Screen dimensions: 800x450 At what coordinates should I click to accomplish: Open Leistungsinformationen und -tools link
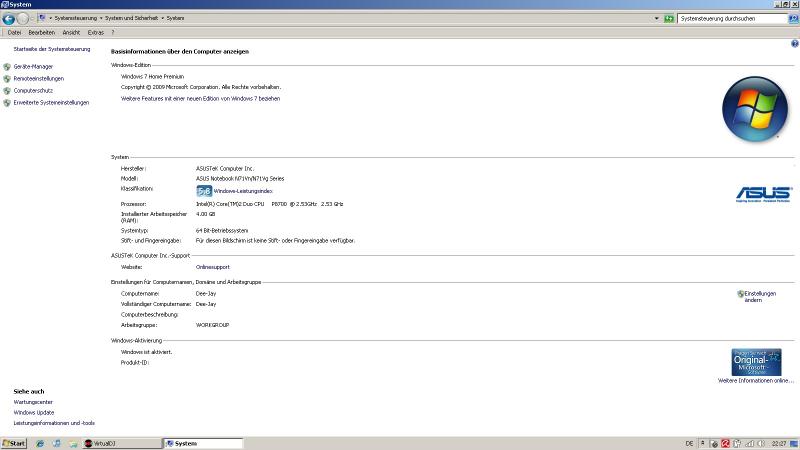point(54,423)
